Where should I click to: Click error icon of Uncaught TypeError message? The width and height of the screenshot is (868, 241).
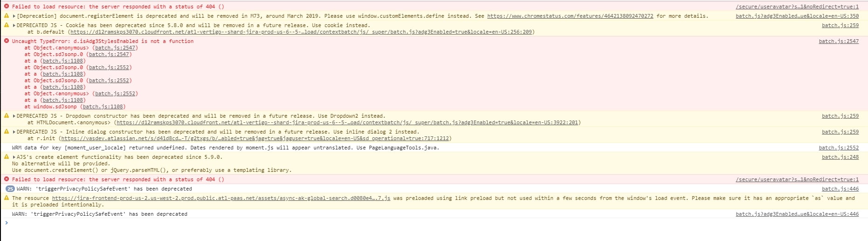click(7, 41)
